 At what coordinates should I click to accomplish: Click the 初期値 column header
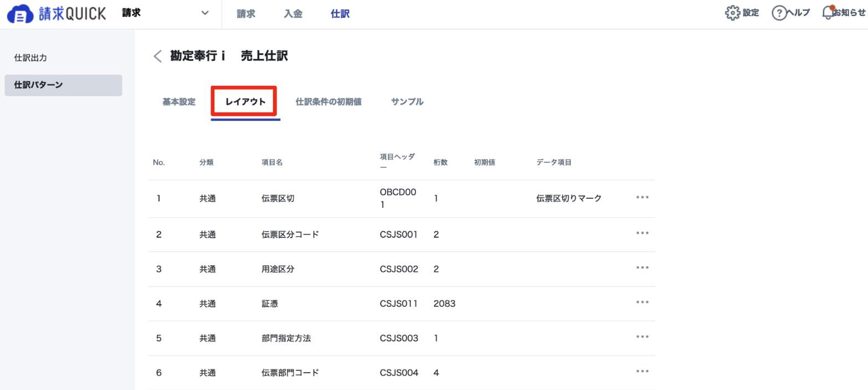[484, 162]
